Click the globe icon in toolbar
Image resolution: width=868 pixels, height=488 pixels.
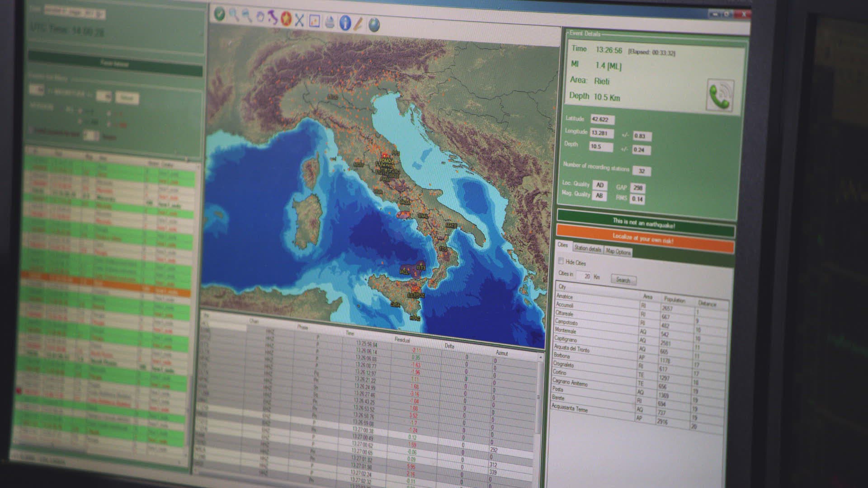coord(374,24)
